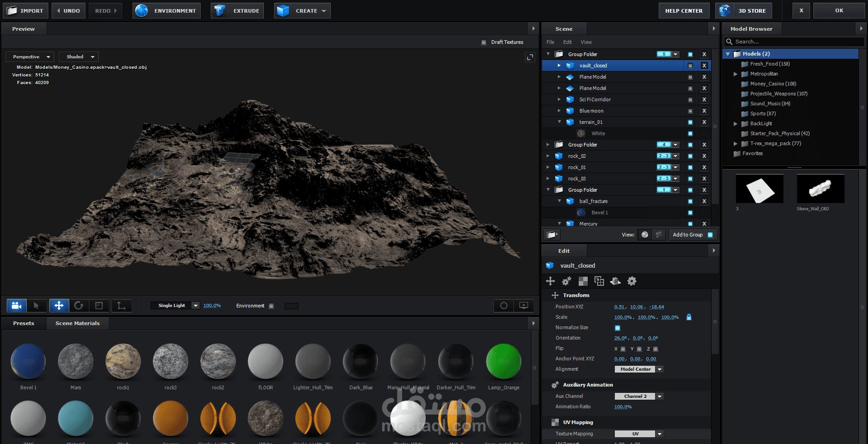The width and height of the screenshot is (868, 444).
Task: Toggle the Environment checkbox
Action: click(x=271, y=306)
